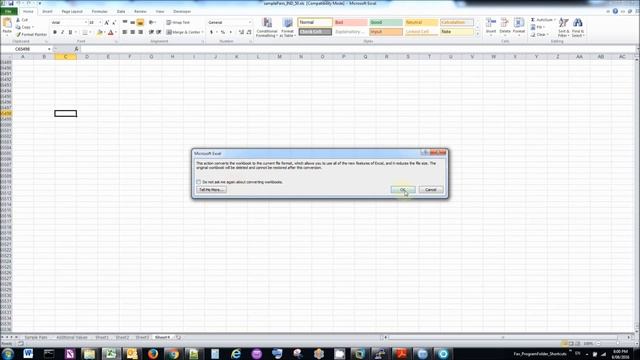This screenshot has height=360, width=640.
Task: Select the Neutral cell style
Action: click(421, 22)
